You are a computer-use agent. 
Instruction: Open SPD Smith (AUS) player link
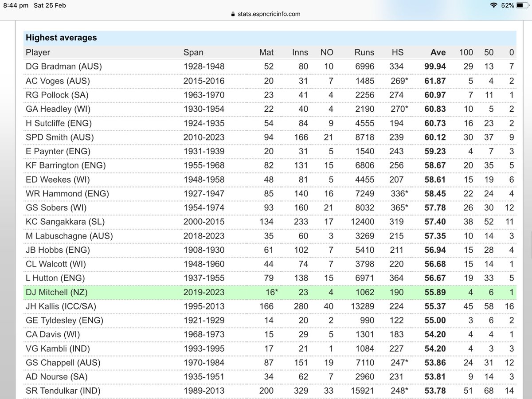(x=60, y=137)
